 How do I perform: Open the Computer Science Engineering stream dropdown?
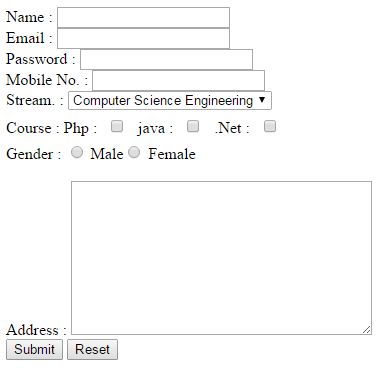[170, 100]
